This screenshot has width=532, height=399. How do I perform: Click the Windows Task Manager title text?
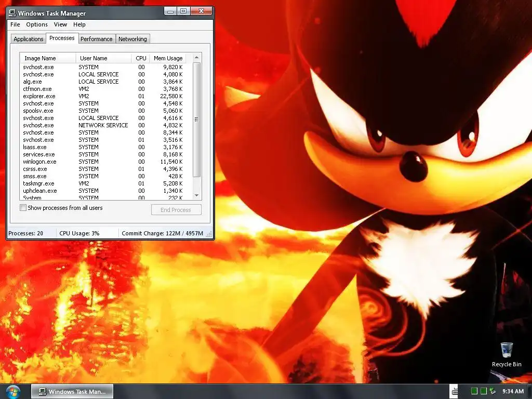pyautogui.click(x=51, y=14)
